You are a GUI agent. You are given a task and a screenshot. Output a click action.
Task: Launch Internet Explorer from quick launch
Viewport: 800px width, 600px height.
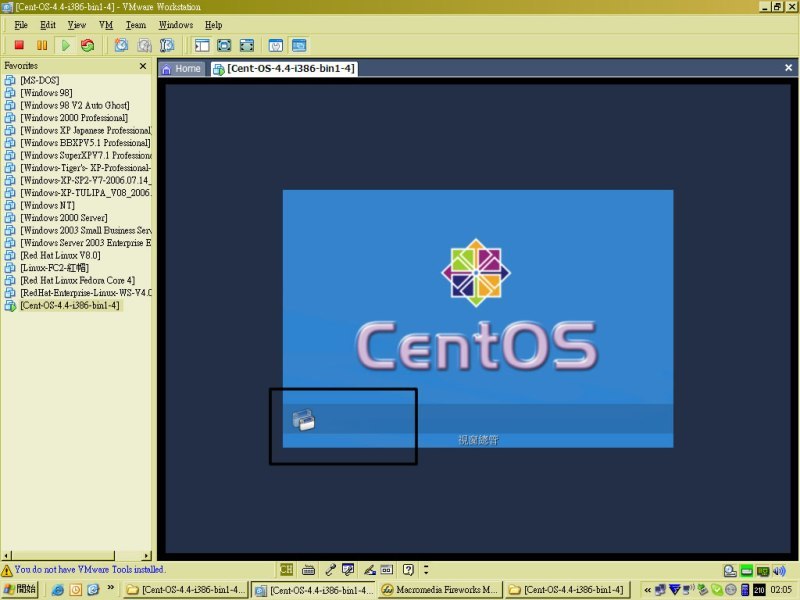tap(58, 590)
